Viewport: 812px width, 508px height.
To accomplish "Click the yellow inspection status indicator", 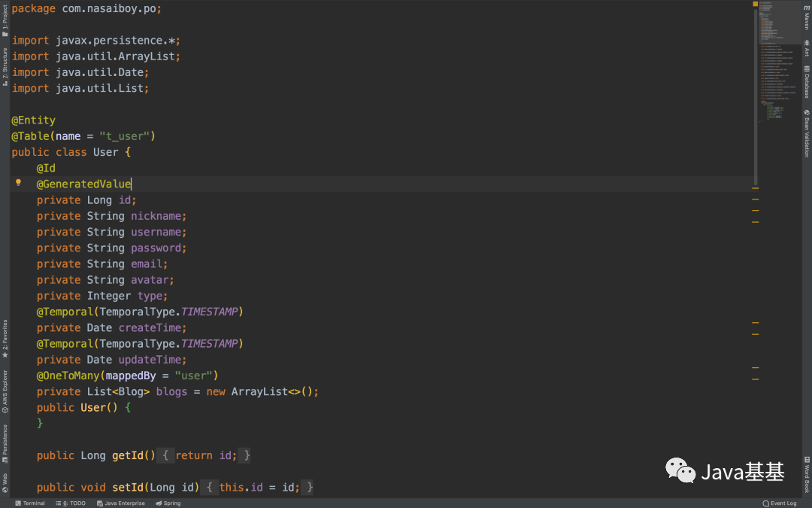I will 755,4.
